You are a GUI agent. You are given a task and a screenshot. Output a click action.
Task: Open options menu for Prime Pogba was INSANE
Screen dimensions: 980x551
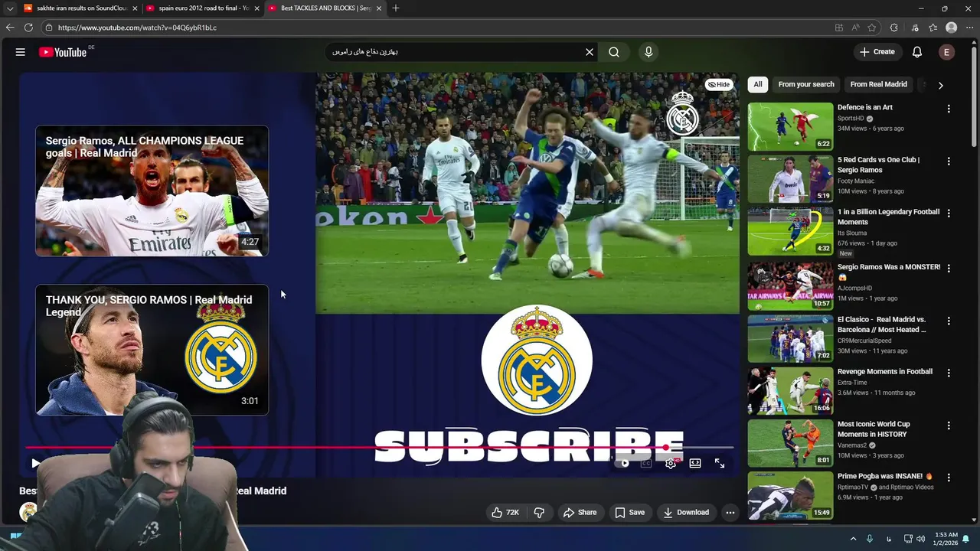[949, 478]
